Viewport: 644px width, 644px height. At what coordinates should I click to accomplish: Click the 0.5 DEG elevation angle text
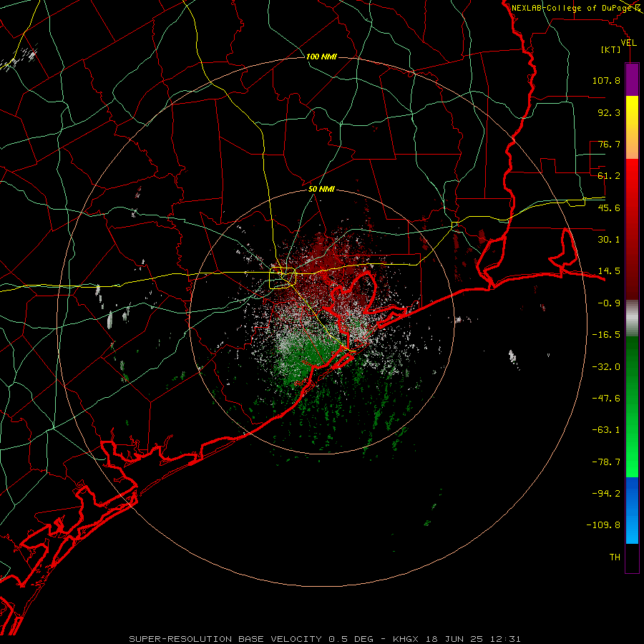pos(351,639)
